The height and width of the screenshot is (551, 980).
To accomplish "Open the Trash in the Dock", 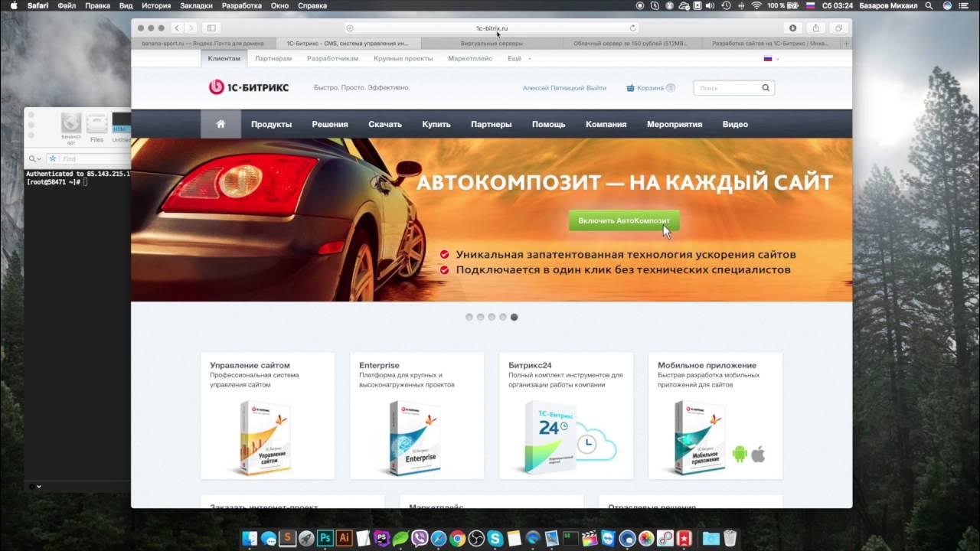I will click(x=730, y=538).
